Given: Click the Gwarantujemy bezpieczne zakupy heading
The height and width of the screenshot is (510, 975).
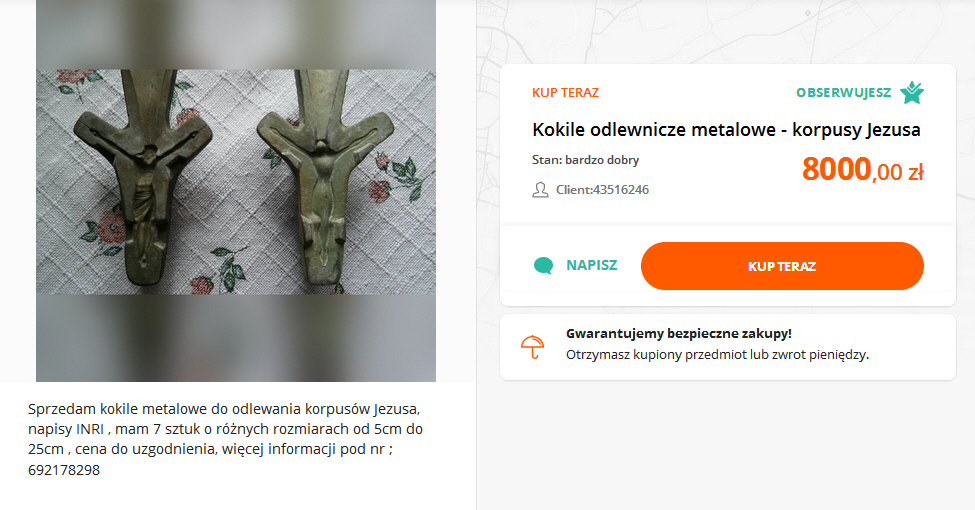Looking at the screenshot, I should tap(678, 334).
